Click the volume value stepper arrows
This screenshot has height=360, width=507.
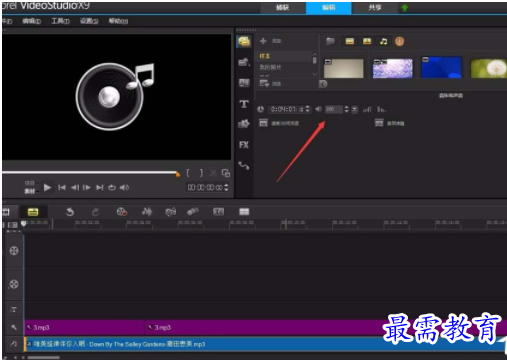346,109
